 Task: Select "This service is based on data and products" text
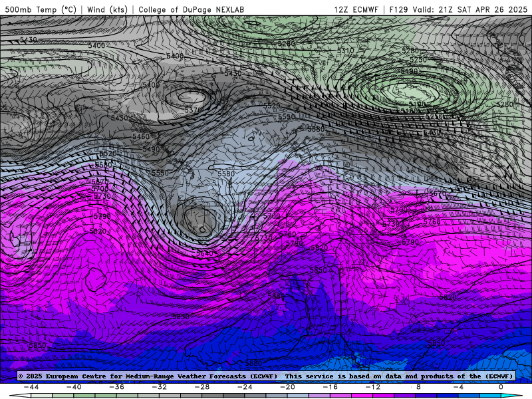(x=368, y=376)
